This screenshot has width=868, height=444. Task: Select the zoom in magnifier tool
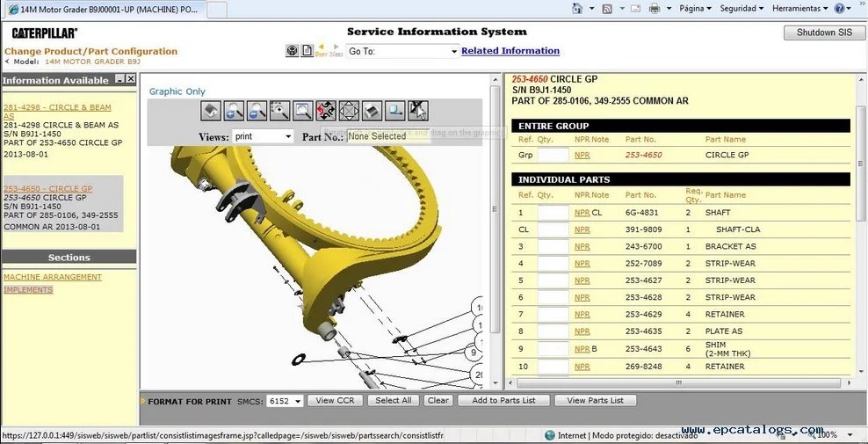click(234, 111)
